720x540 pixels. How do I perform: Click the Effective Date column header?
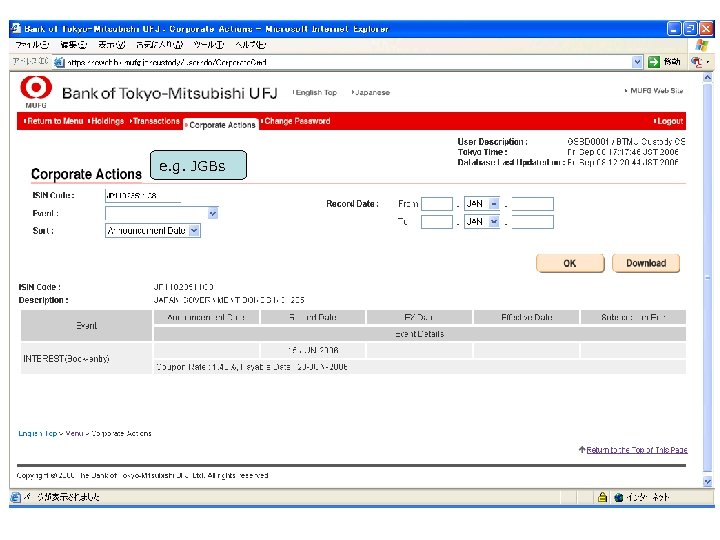pos(526,317)
